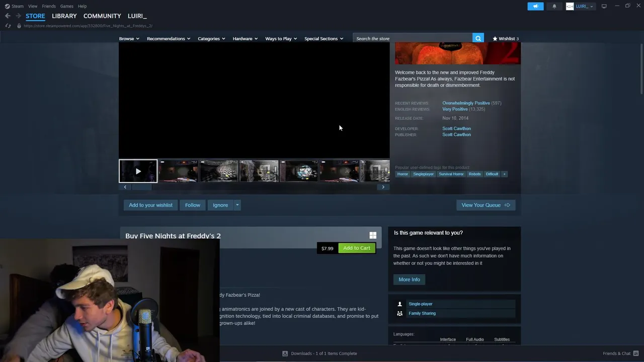Open Friends & Chat
The height and width of the screenshot is (362, 644).
point(621,353)
